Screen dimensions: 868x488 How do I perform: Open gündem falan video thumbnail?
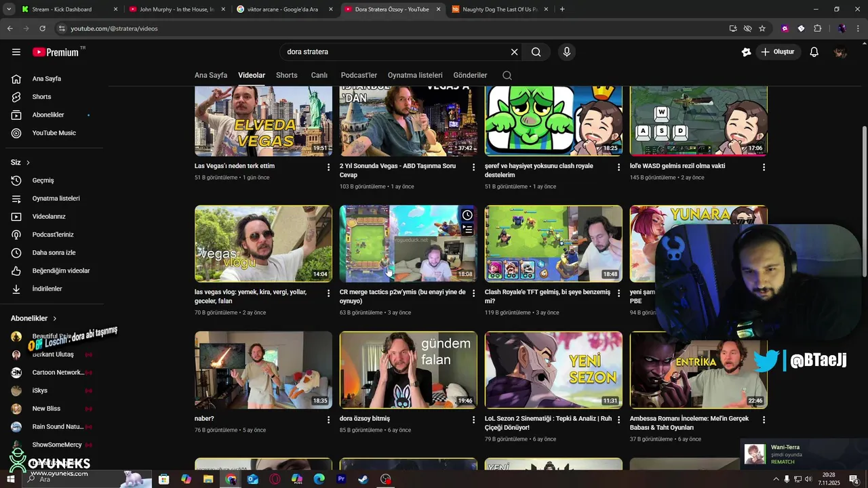click(x=408, y=370)
